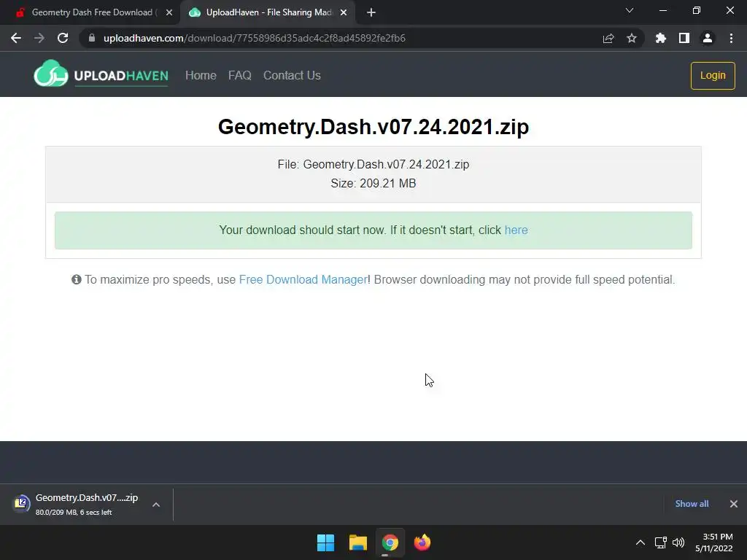Select the UploadHaven File Sharing tab
Image resolution: width=747 pixels, height=560 pixels.
tap(267, 12)
